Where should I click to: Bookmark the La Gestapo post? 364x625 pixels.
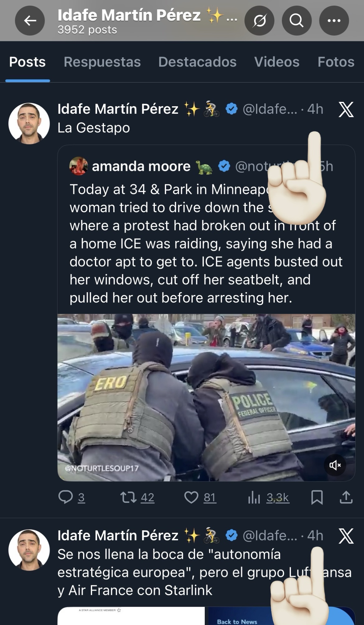coord(317,497)
